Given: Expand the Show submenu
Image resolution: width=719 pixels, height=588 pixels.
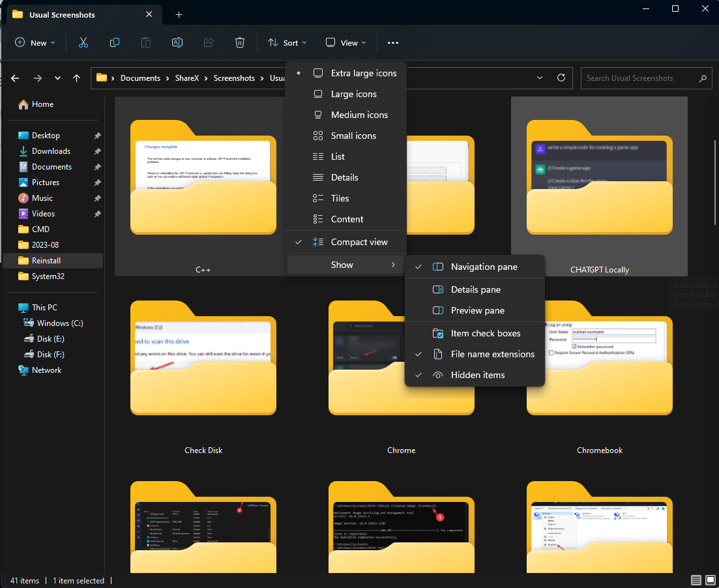Looking at the screenshot, I should [x=342, y=265].
